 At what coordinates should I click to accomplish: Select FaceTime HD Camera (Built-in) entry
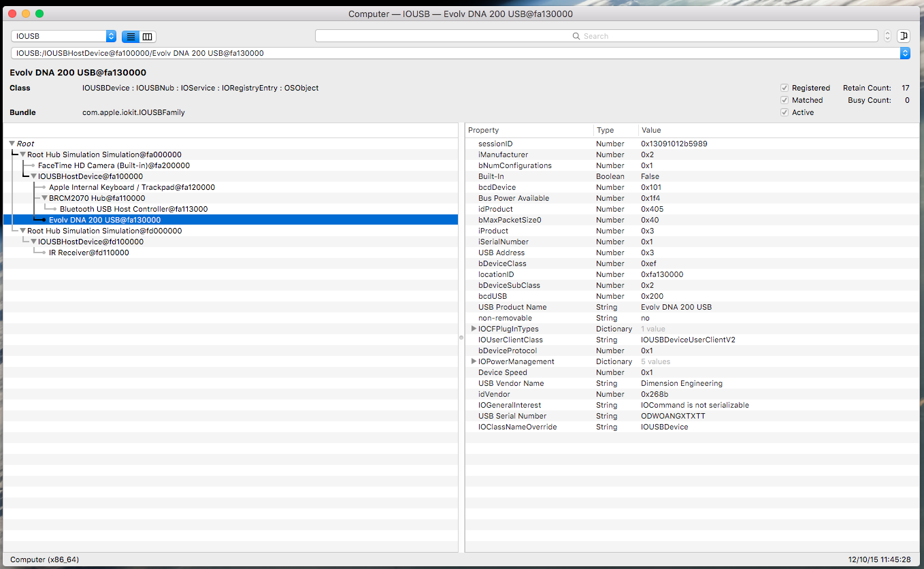[x=114, y=165]
